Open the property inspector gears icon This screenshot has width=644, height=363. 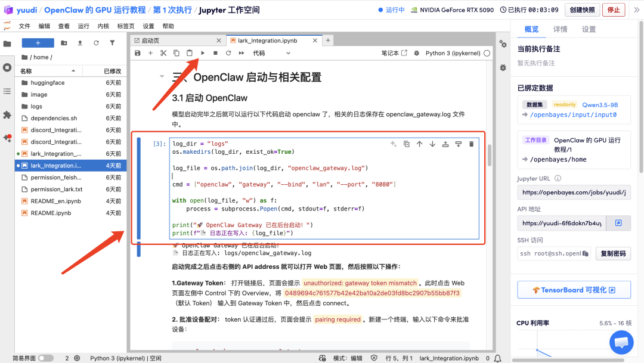[x=503, y=44]
